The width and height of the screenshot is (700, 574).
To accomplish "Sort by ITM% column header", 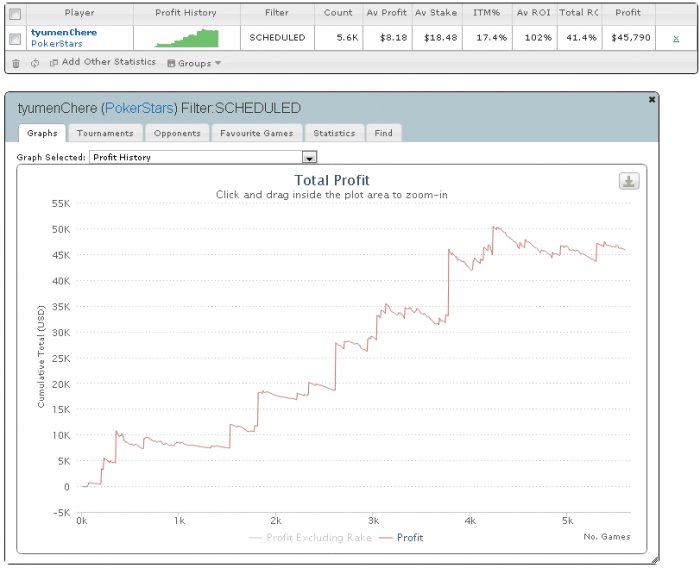I will 487,13.
